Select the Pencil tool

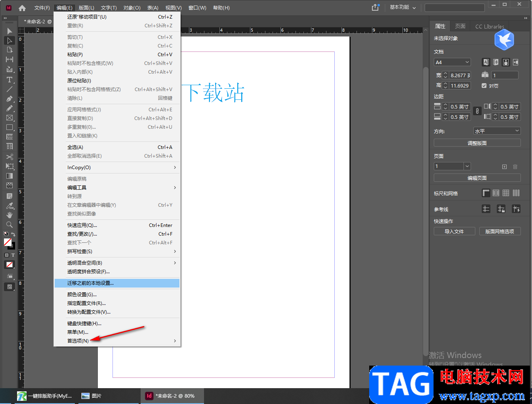click(x=10, y=108)
